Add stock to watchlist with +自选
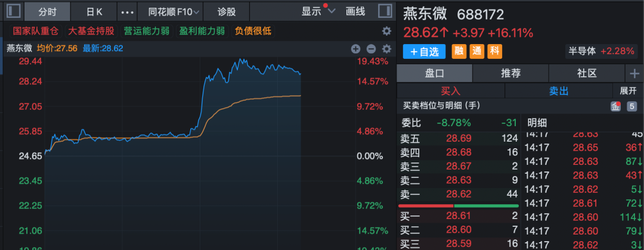The image size is (644, 250). tap(425, 52)
